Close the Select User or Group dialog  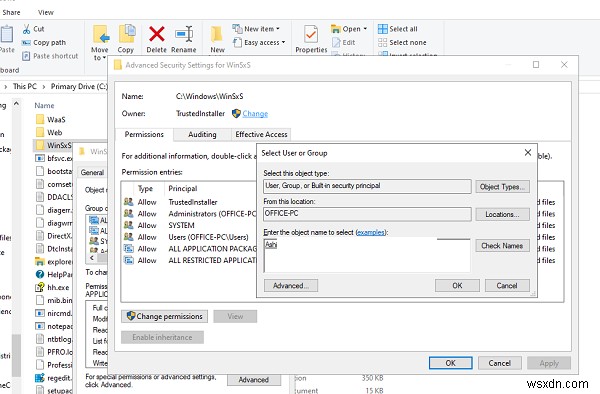(x=528, y=153)
